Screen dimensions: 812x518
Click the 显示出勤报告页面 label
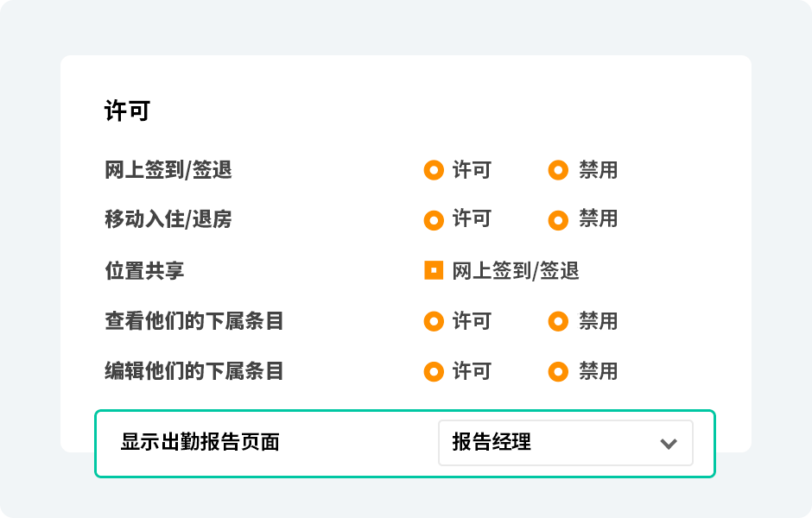200,443
